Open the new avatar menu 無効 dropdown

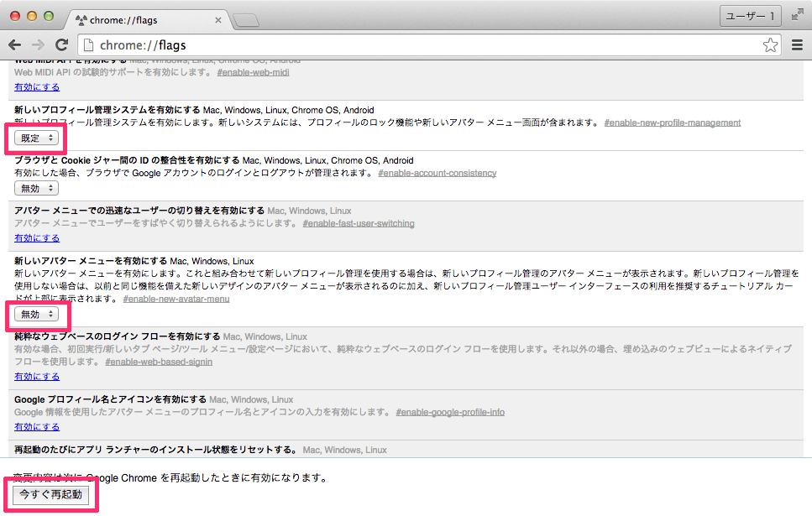[36, 314]
